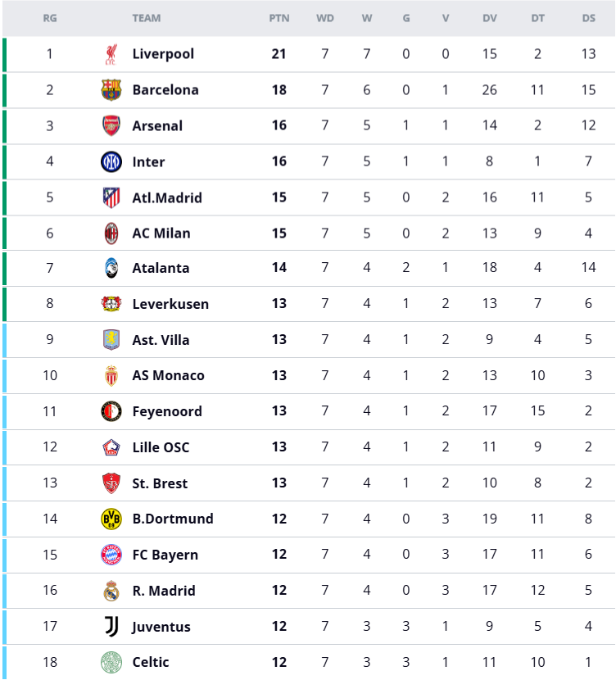
Task: Click the B.Dortmund BVB logo
Action: [x=111, y=519]
